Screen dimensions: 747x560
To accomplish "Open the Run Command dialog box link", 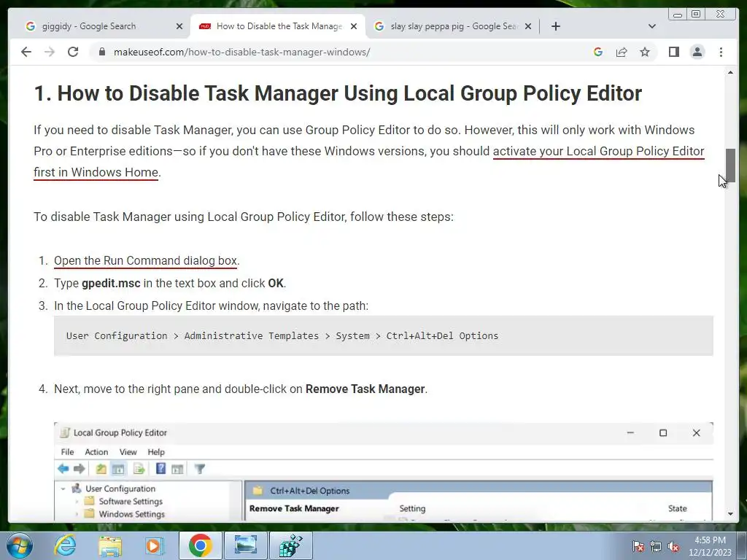I will click(145, 261).
